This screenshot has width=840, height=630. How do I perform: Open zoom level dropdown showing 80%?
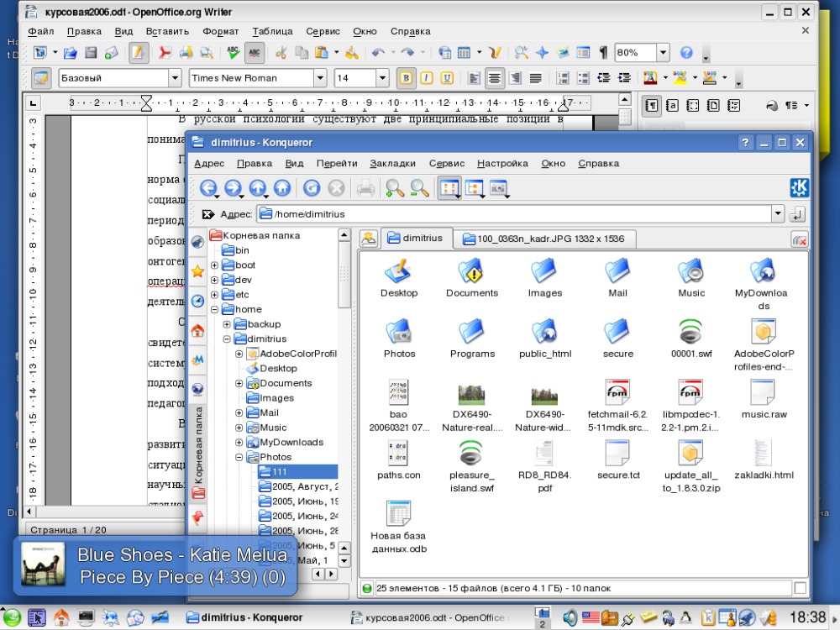pos(664,52)
